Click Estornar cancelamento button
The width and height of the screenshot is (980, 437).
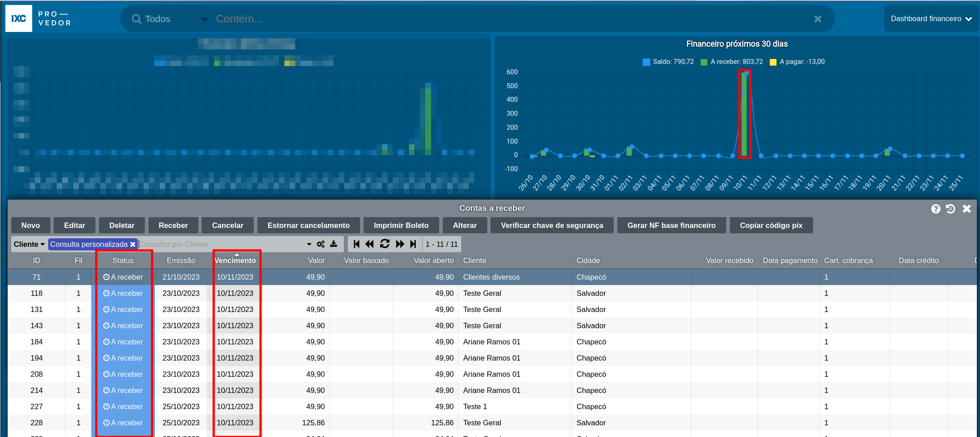click(309, 225)
